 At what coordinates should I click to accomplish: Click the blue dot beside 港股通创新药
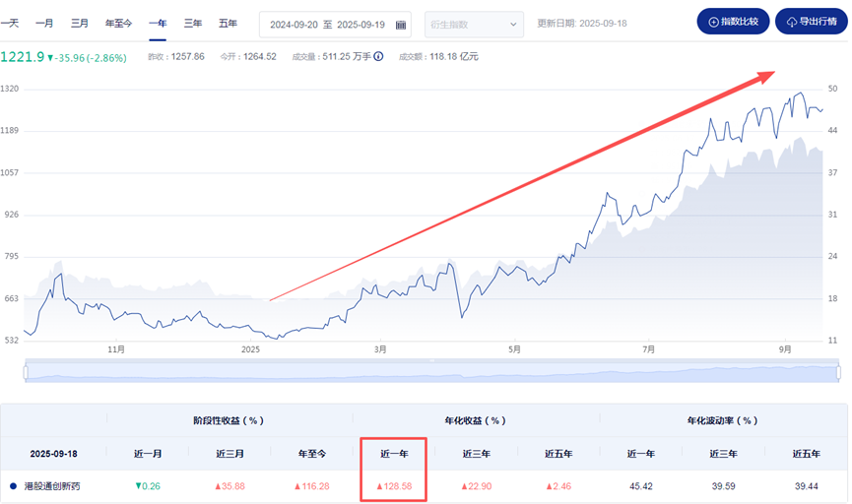click(x=13, y=486)
